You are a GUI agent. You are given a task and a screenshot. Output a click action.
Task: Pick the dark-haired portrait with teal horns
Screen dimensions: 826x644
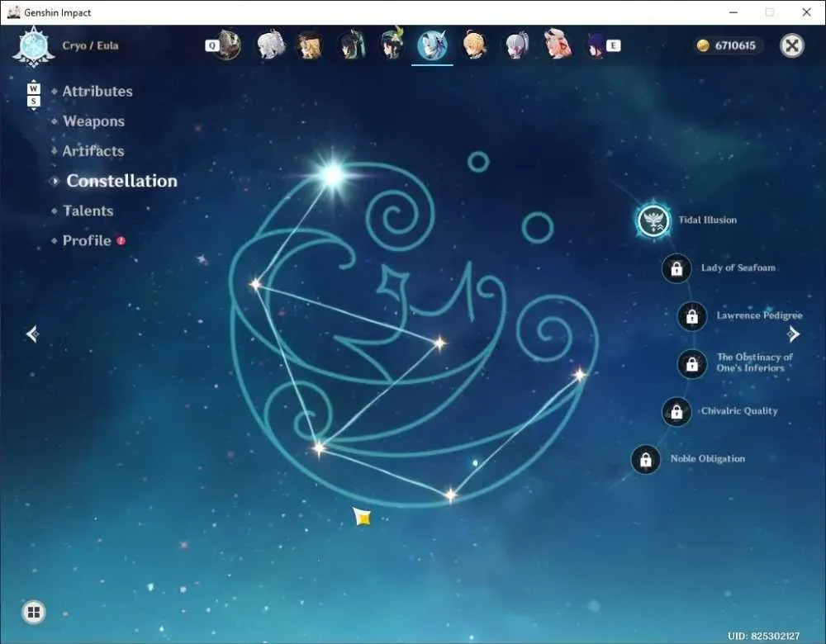pyautogui.click(x=351, y=45)
